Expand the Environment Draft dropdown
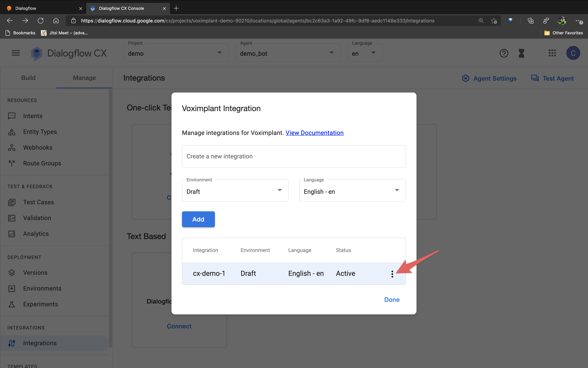The width and height of the screenshot is (588, 368). point(235,191)
